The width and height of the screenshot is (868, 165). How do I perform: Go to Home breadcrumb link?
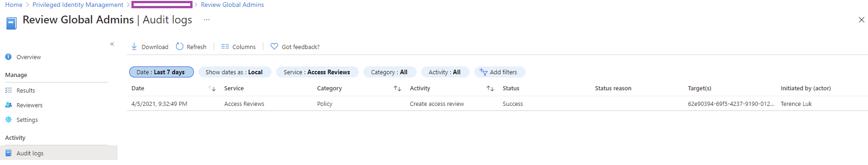(x=14, y=5)
